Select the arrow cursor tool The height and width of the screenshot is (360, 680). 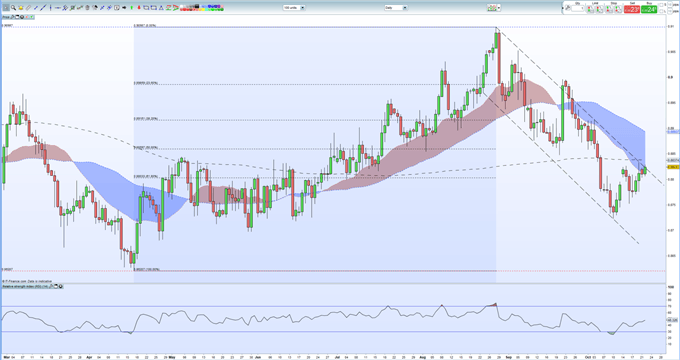point(6,8)
